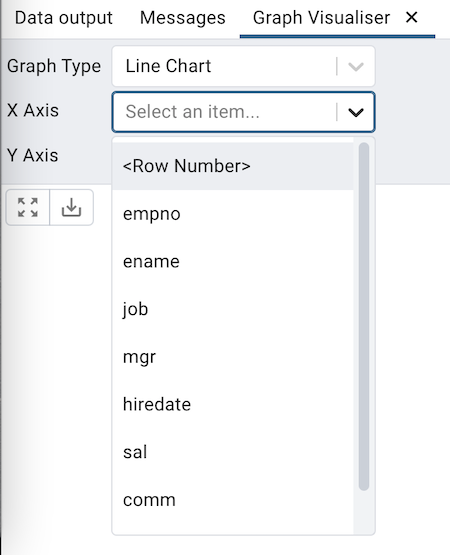Pick the sal column option
Image resolution: width=450 pixels, height=555 pixels.
233,452
